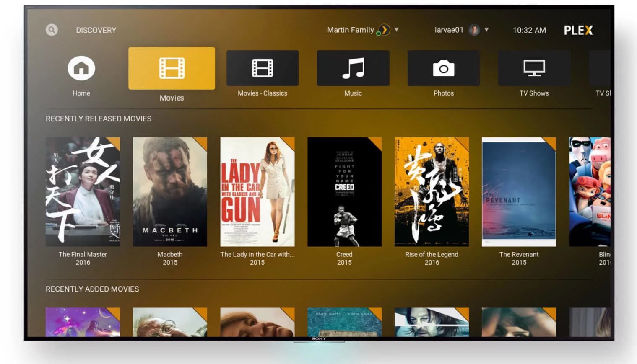Open the server status indicator dropdown arrow
Screen dimensions: 637x364
396,30
